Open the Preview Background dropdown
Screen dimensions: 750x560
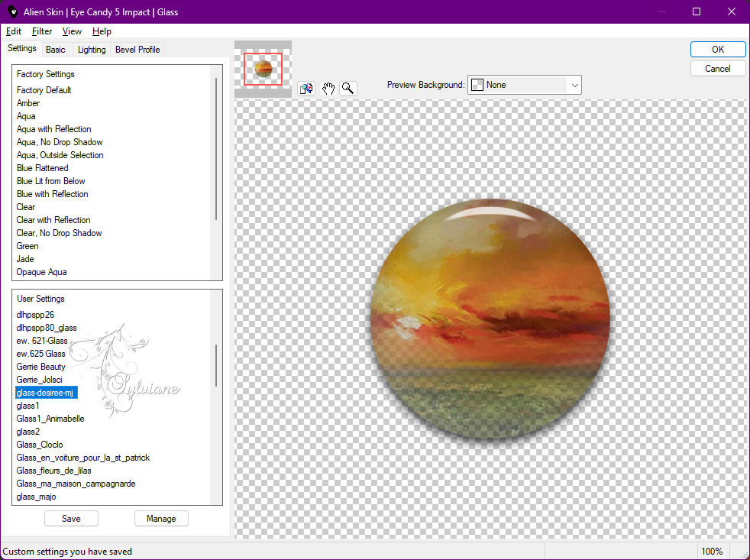point(524,85)
